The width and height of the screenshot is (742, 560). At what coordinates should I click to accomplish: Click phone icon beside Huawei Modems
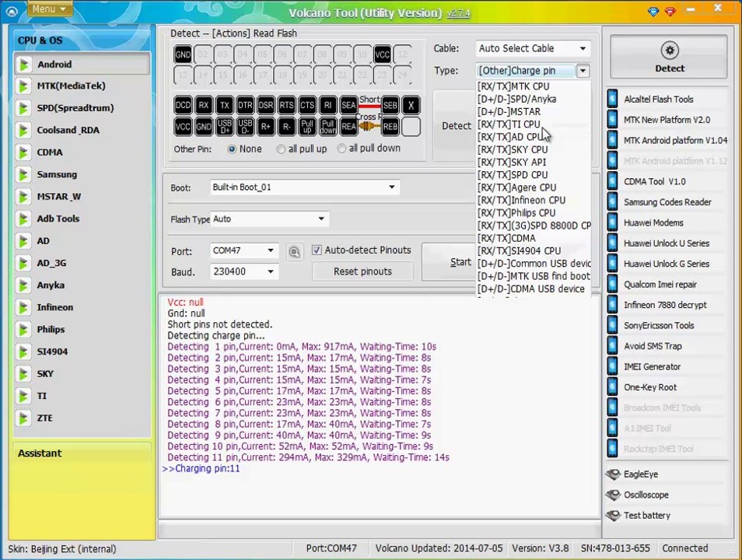612,222
